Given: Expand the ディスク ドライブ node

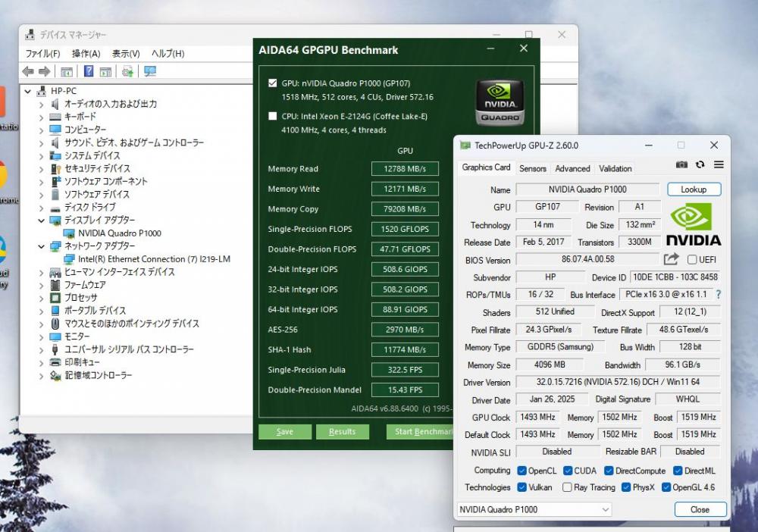Looking at the screenshot, I should tap(41, 208).
